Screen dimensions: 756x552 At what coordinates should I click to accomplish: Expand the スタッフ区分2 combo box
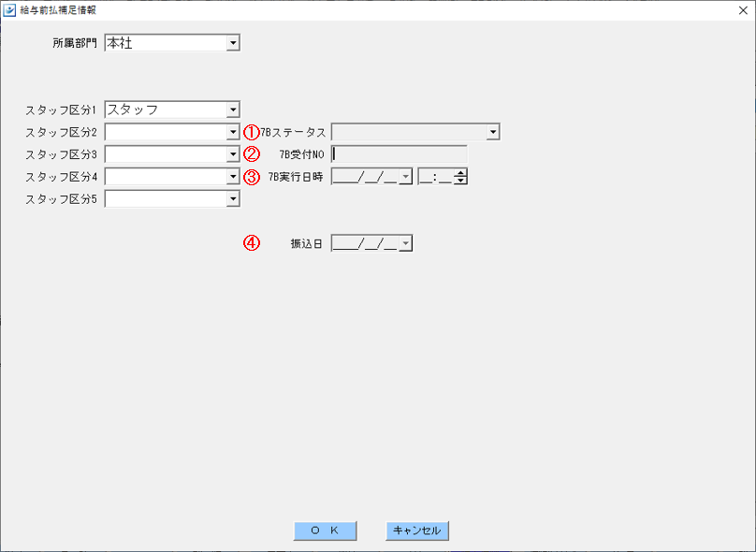point(233,132)
